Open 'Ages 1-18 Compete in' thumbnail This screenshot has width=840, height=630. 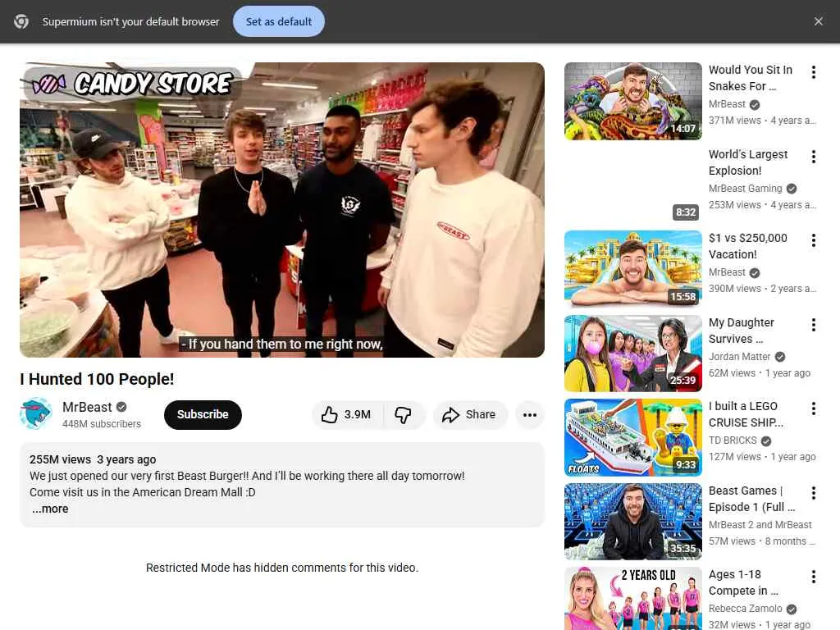[632, 598]
